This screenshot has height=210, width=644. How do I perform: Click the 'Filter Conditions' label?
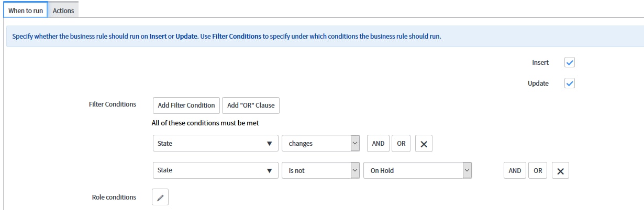(x=113, y=104)
